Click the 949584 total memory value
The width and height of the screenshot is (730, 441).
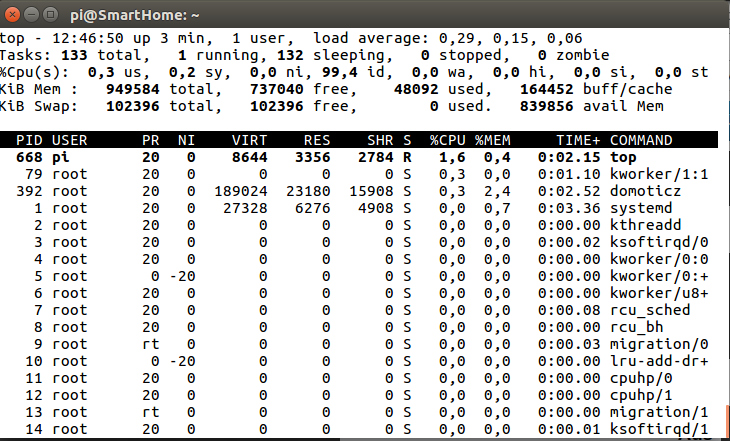tap(133, 89)
